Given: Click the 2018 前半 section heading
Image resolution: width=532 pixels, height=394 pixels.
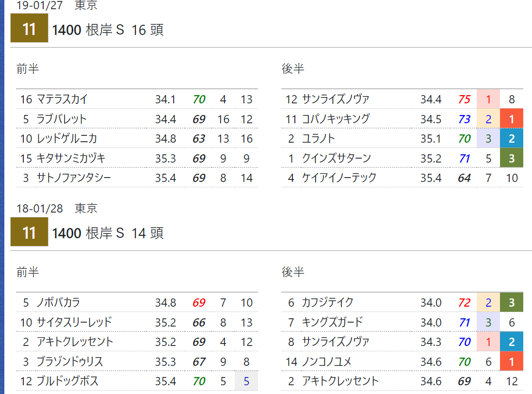Looking at the screenshot, I should (28, 272).
